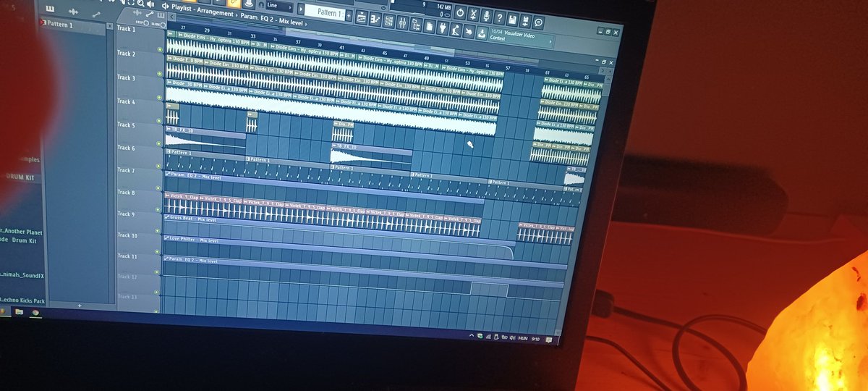Viewport: 868px width, 391px height.
Task: Open the Playlist view icon
Action: pos(362,17)
